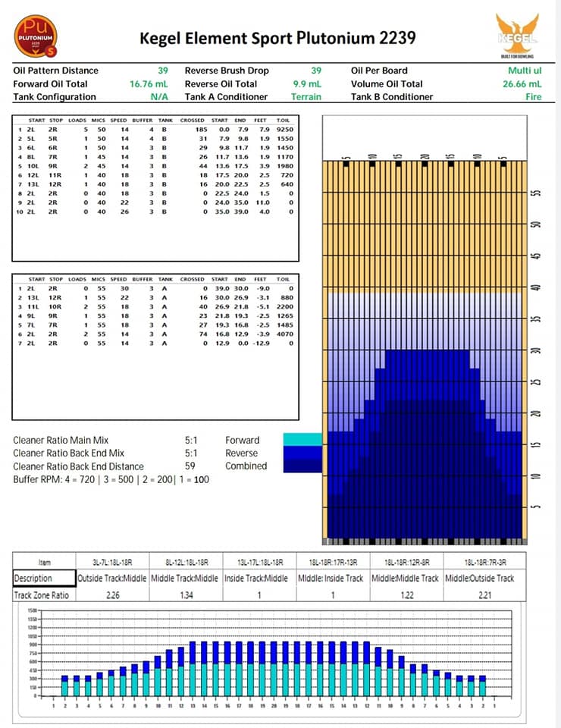Click forward row start '12L'
The height and width of the screenshot is (728, 561).
pos(33,175)
